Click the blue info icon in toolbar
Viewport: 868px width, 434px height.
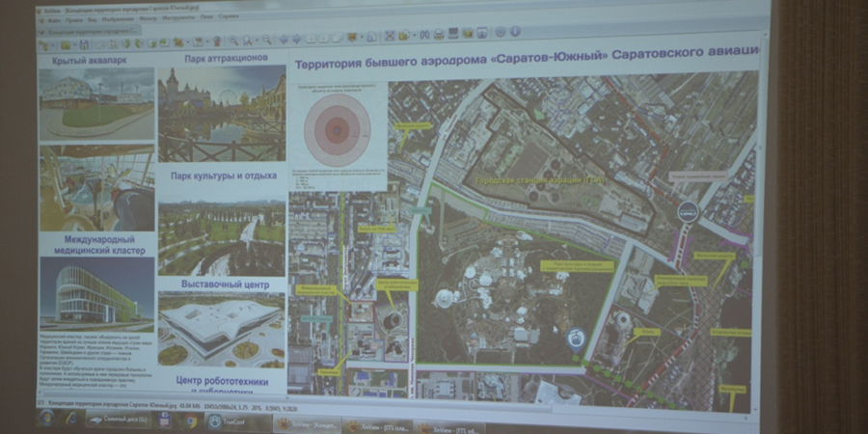[514, 32]
